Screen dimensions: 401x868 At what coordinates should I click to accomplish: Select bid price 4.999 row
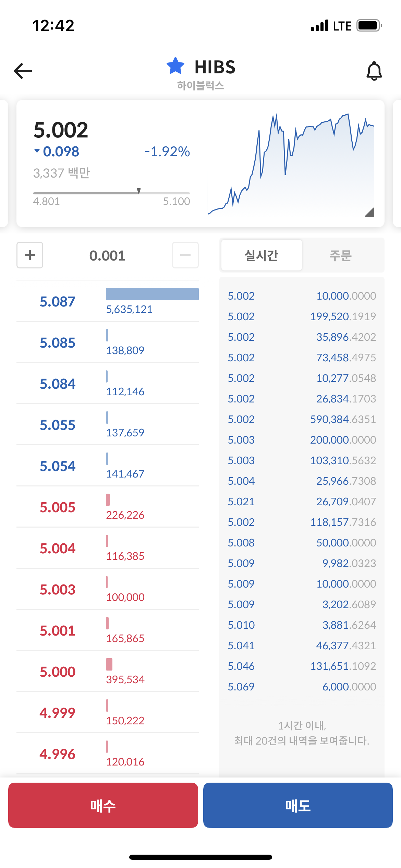(x=108, y=713)
